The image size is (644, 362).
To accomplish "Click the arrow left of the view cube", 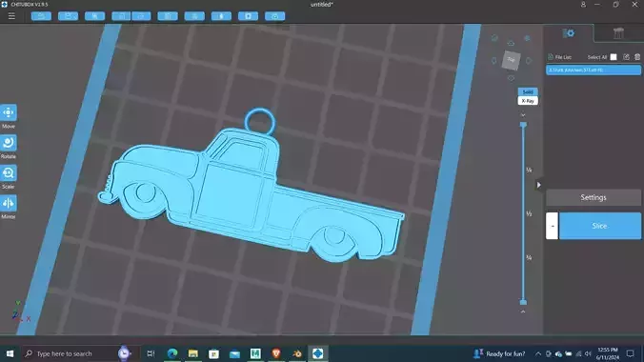I will click(x=494, y=60).
